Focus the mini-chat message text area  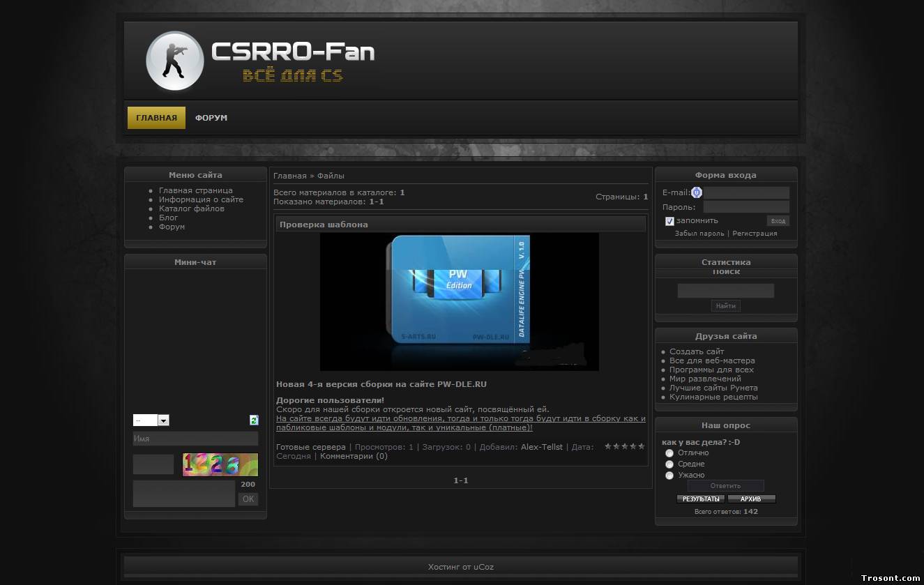[x=184, y=494]
